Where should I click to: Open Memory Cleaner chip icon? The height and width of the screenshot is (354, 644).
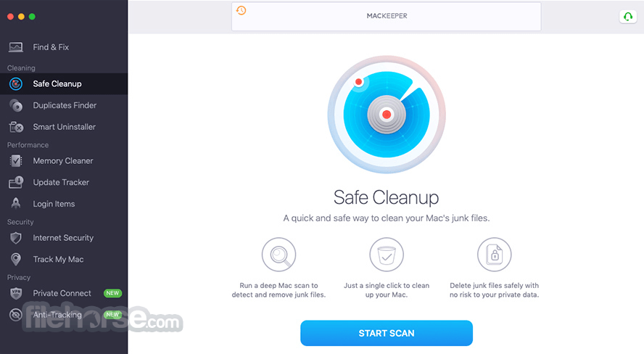tap(16, 161)
